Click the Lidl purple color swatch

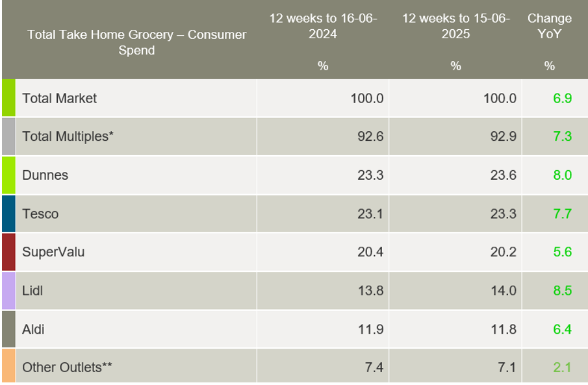8,290
